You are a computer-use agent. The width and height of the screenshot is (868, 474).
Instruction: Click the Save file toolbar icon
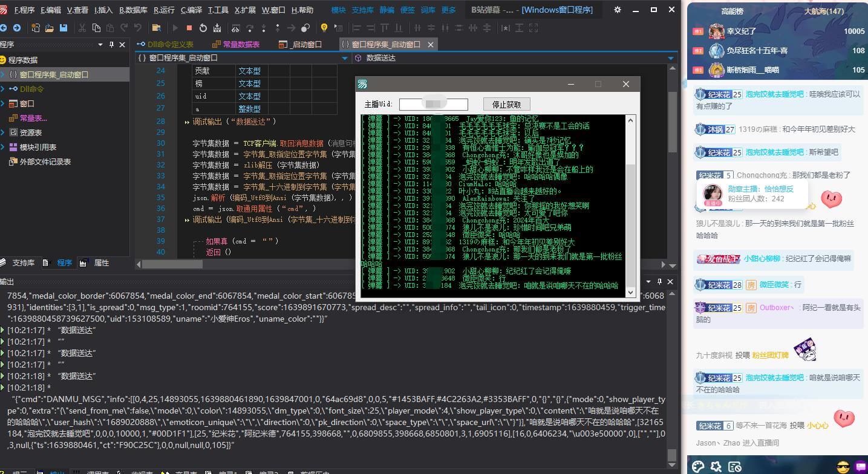point(64,28)
